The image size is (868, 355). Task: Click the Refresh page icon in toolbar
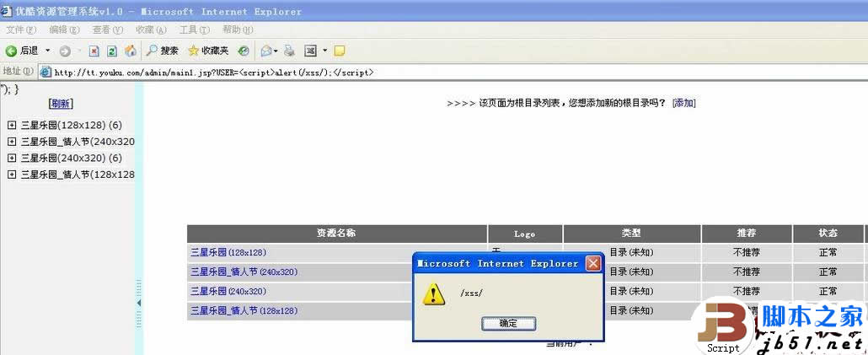tap(111, 51)
